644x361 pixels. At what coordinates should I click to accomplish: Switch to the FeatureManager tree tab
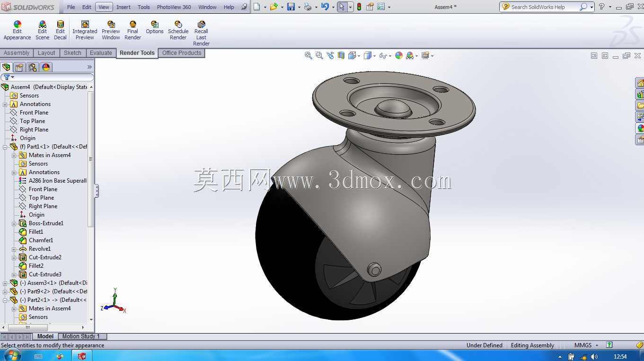point(6,67)
